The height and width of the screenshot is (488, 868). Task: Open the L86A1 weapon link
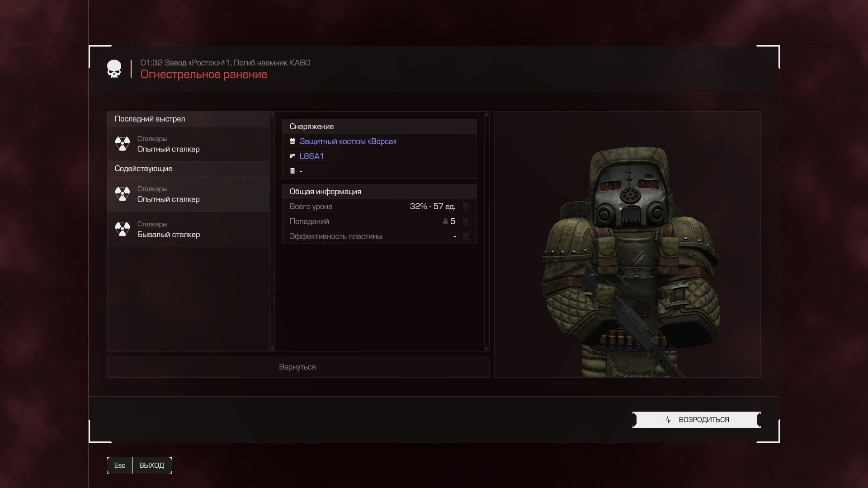311,156
